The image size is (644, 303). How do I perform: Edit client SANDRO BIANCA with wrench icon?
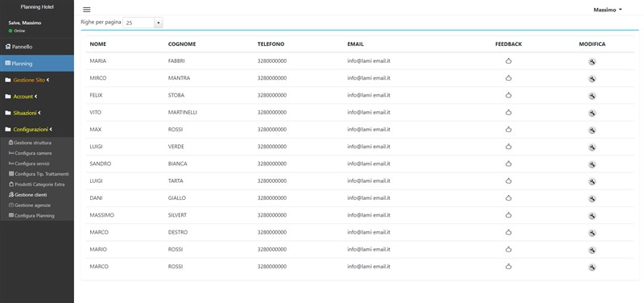[592, 164]
